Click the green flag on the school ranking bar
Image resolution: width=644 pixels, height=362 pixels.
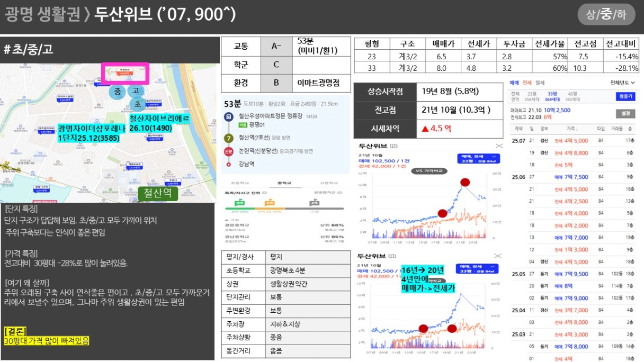coord(239,202)
